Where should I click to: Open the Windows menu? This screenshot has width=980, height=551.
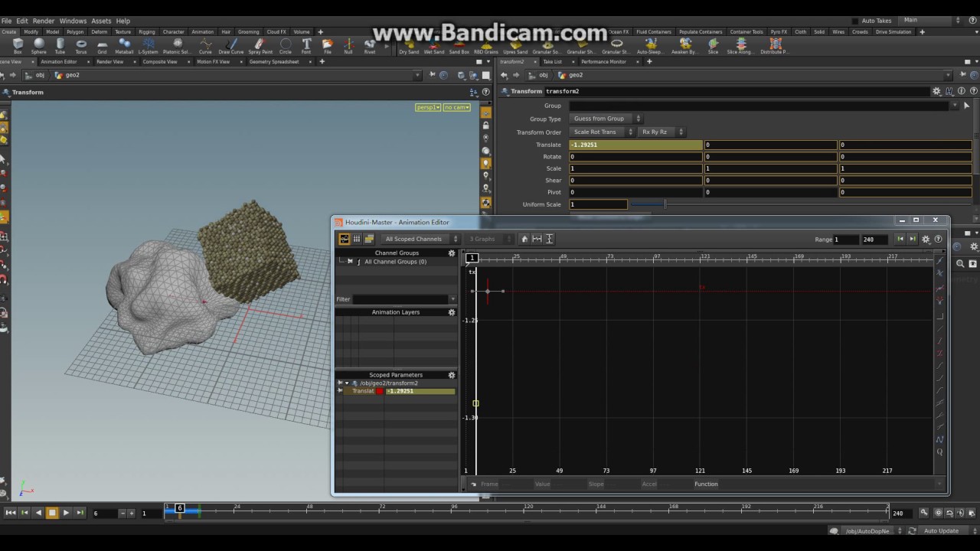point(73,21)
